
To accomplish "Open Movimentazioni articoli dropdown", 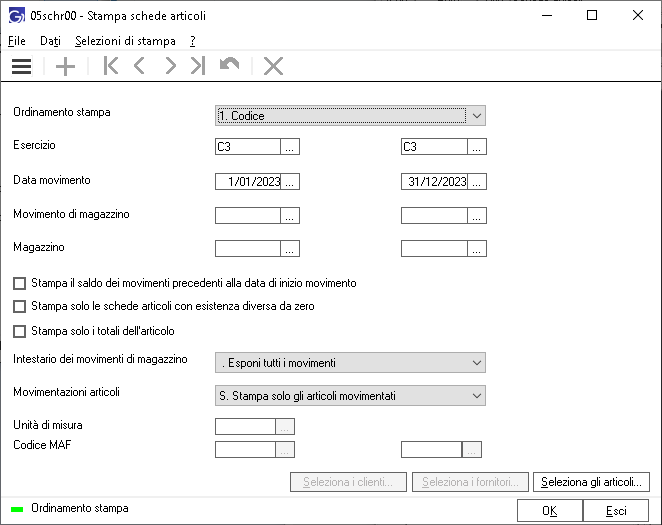I will pyautogui.click(x=350, y=396).
